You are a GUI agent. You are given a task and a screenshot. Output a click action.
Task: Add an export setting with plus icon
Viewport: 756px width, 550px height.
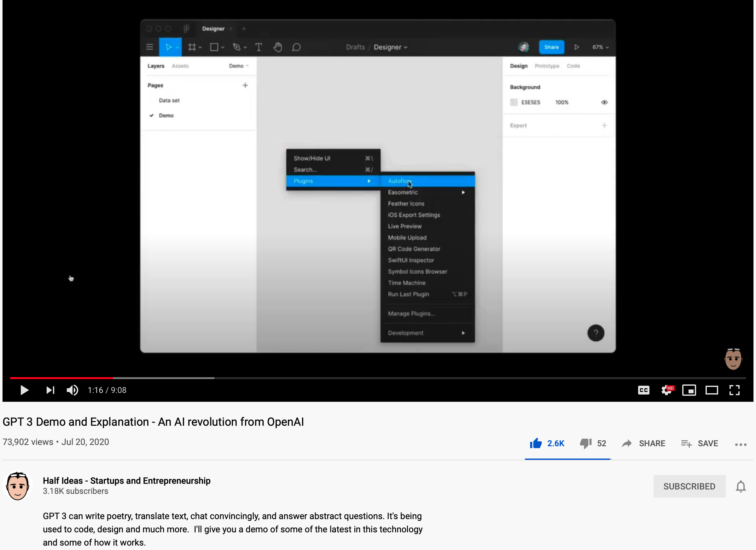tap(604, 126)
